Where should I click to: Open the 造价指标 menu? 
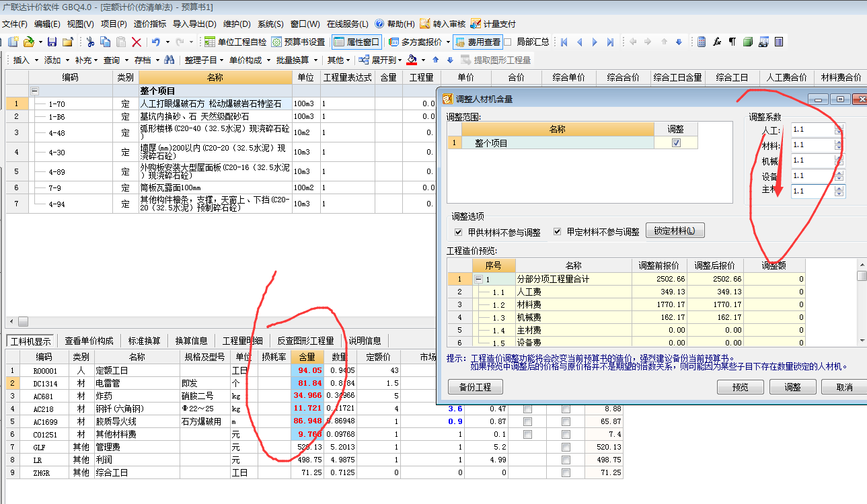coord(150,24)
